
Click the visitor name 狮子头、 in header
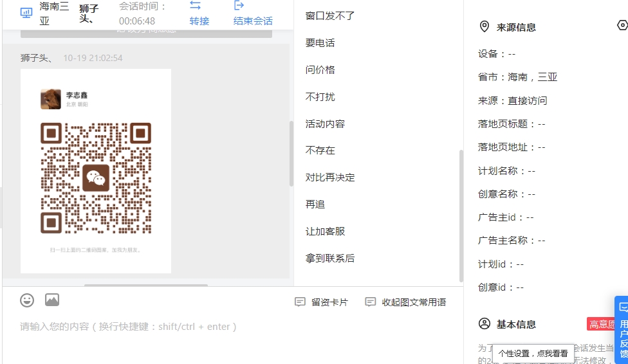tap(89, 14)
